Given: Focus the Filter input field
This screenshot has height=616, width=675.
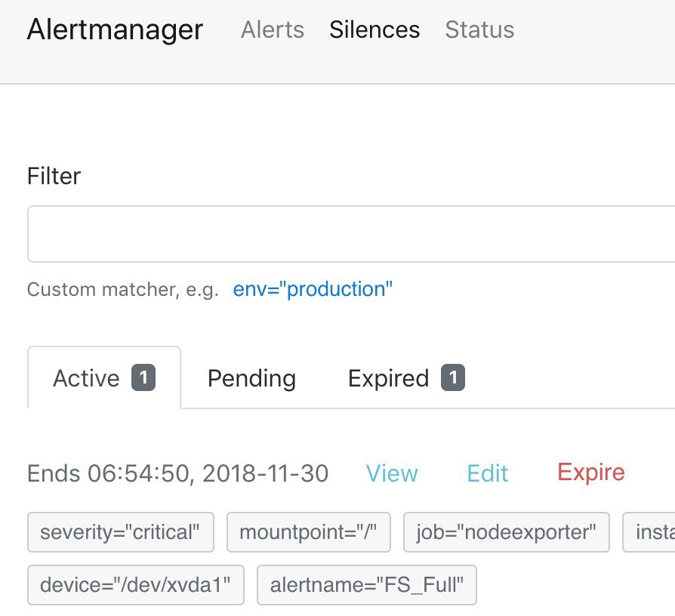Looking at the screenshot, I should [x=351, y=234].
